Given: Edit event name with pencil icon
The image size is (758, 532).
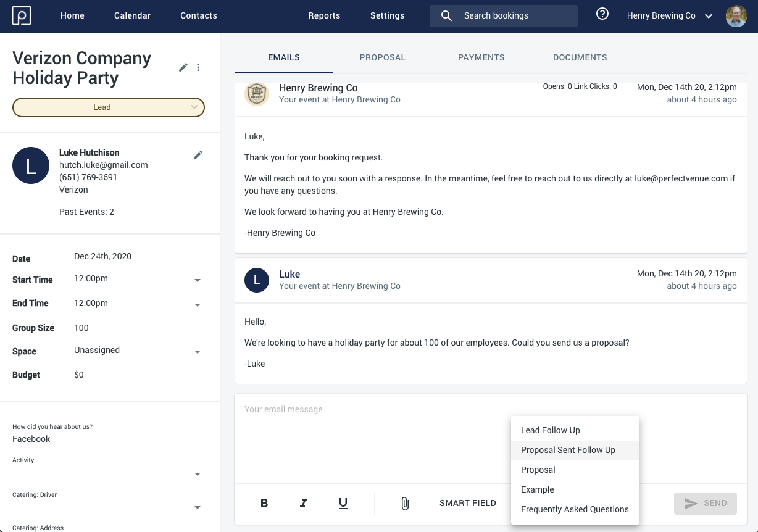Looking at the screenshot, I should 183,67.
